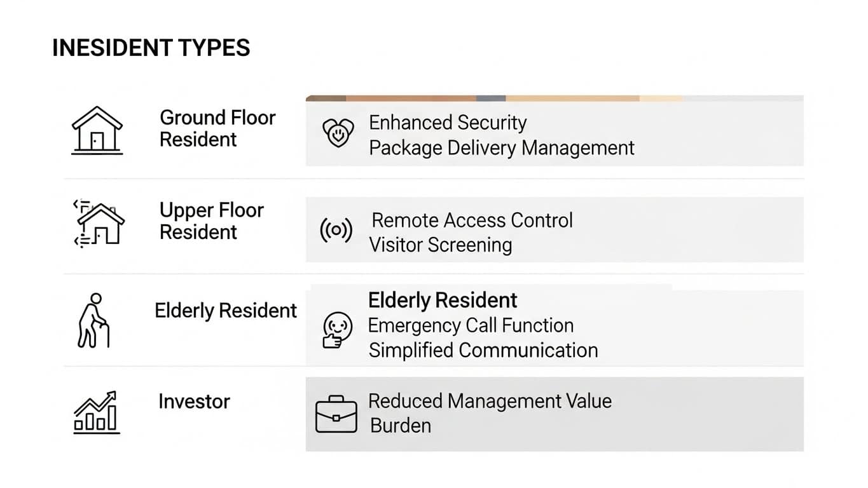Click the Enhanced Security text
868x488 pixels.
coord(448,123)
